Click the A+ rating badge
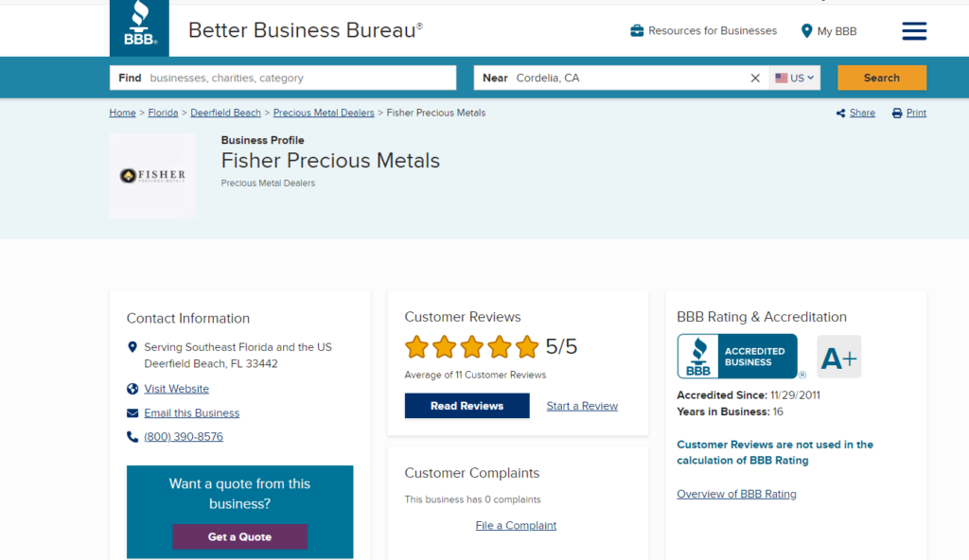The height and width of the screenshot is (560, 969). pos(838,358)
